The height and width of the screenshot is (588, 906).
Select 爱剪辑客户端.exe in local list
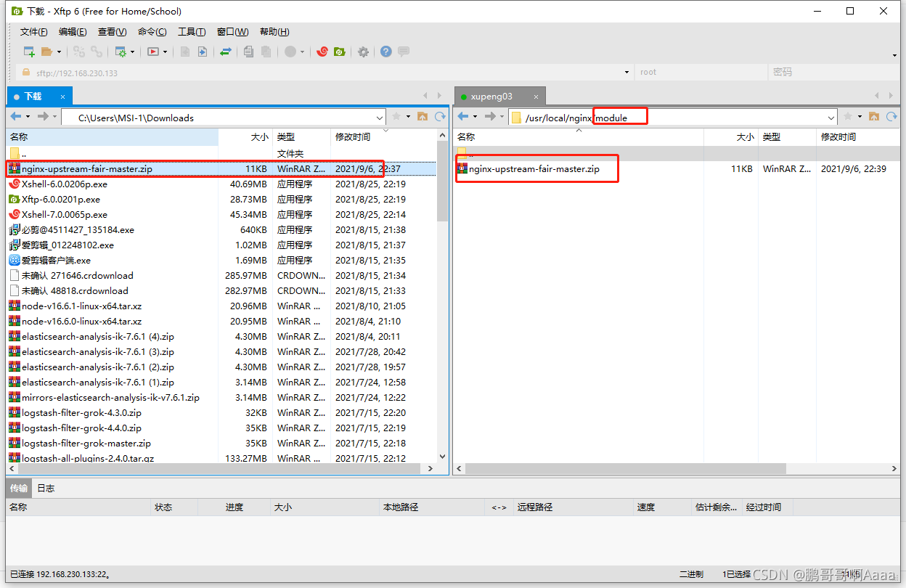(x=221, y=260)
